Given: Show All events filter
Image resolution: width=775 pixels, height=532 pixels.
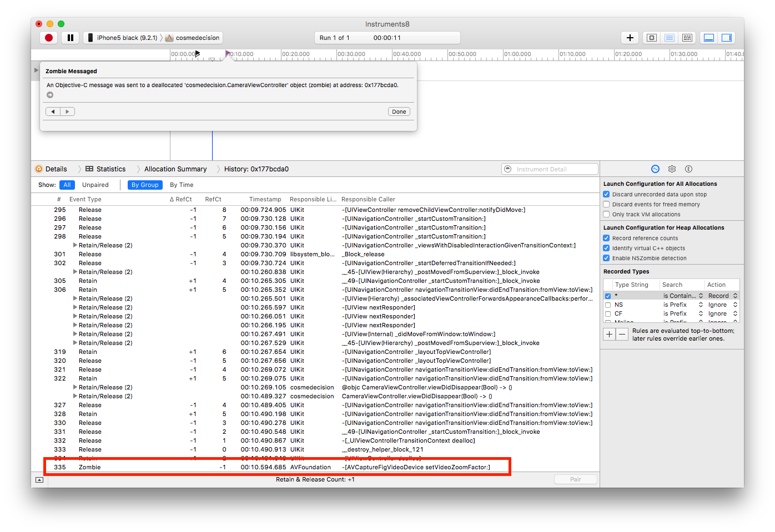Looking at the screenshot, I should tap(67, 185).
